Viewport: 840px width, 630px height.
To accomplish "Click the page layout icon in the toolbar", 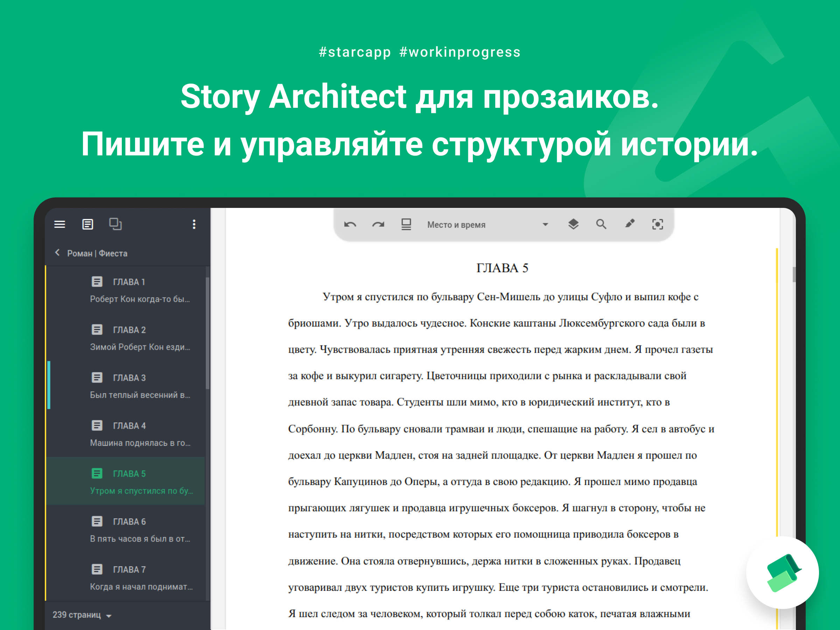I will coord(406,224).
